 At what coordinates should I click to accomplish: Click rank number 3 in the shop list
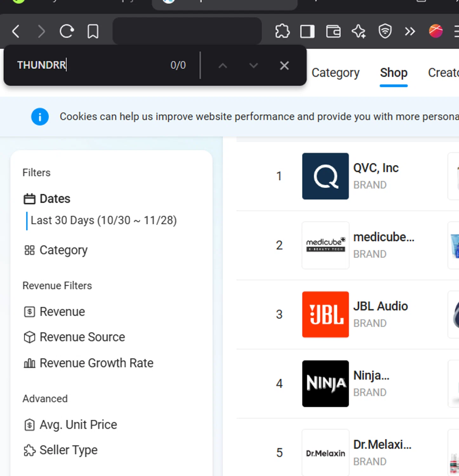(279, 314)
